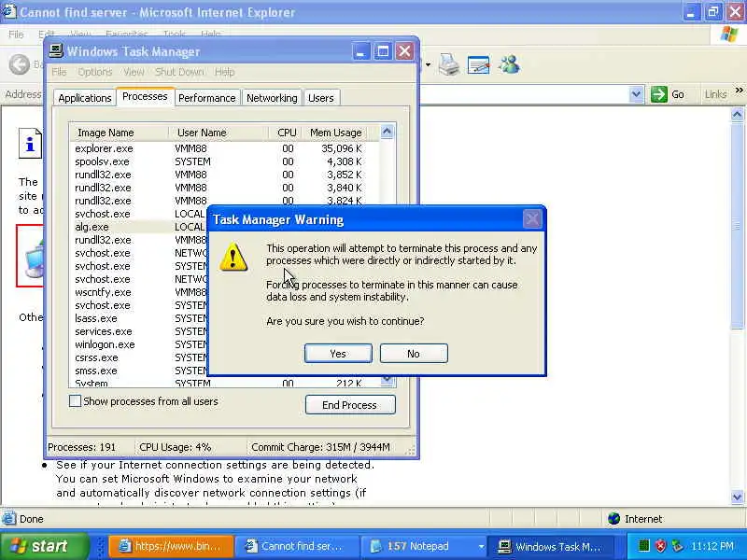Enable Show processes from all users
The width and height of the screenshot is (747, 560).
pyautogui.click(x=75, y=401)
